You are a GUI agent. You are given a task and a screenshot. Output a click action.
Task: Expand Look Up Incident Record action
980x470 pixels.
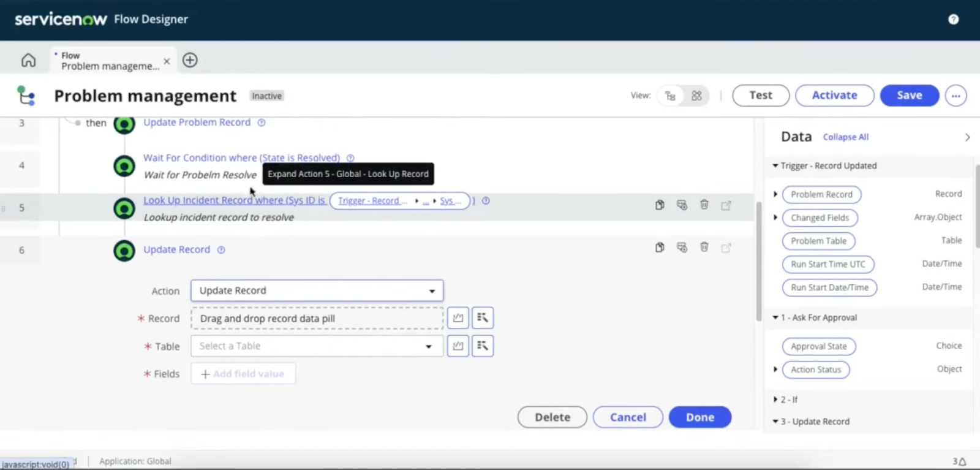point(235,200)
